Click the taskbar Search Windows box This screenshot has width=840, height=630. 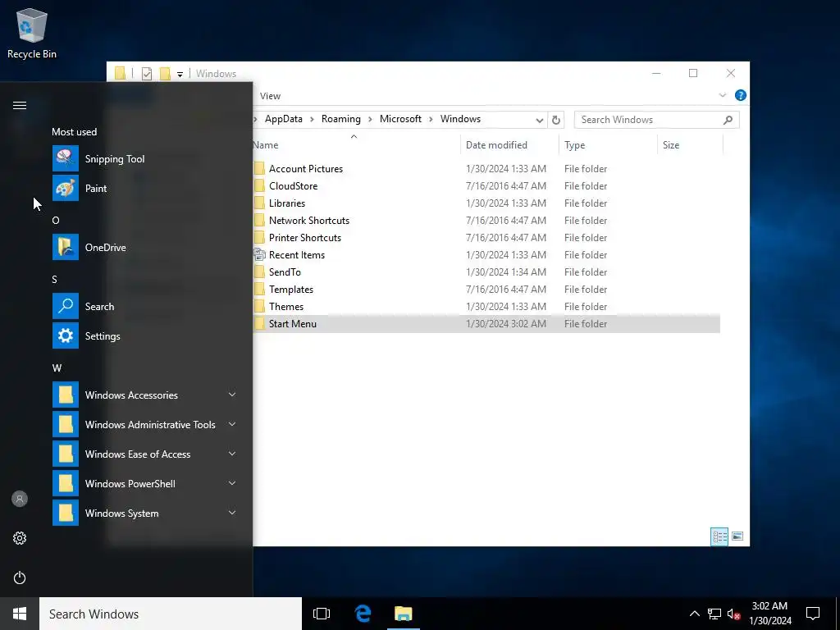(x=171, y=614)
